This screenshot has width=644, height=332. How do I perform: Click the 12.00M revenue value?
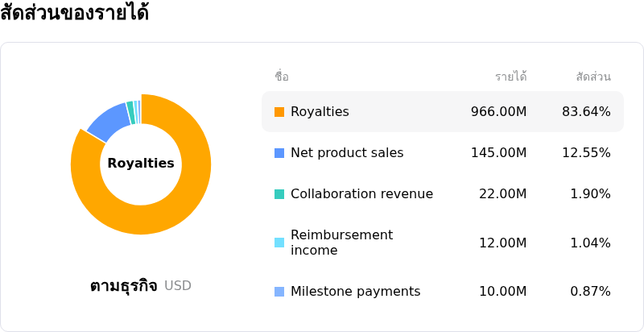pyautogui.click(x=502, y=243)
